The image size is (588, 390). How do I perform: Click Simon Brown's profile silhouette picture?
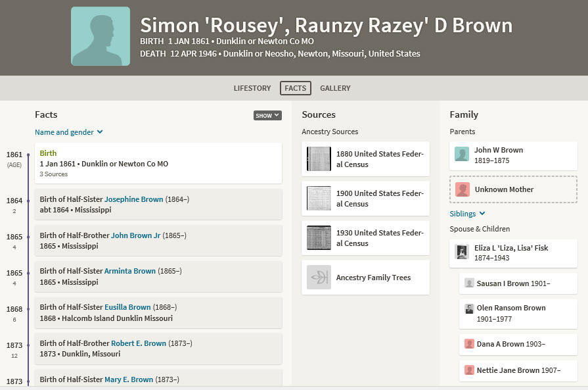(x=101, y=36)
